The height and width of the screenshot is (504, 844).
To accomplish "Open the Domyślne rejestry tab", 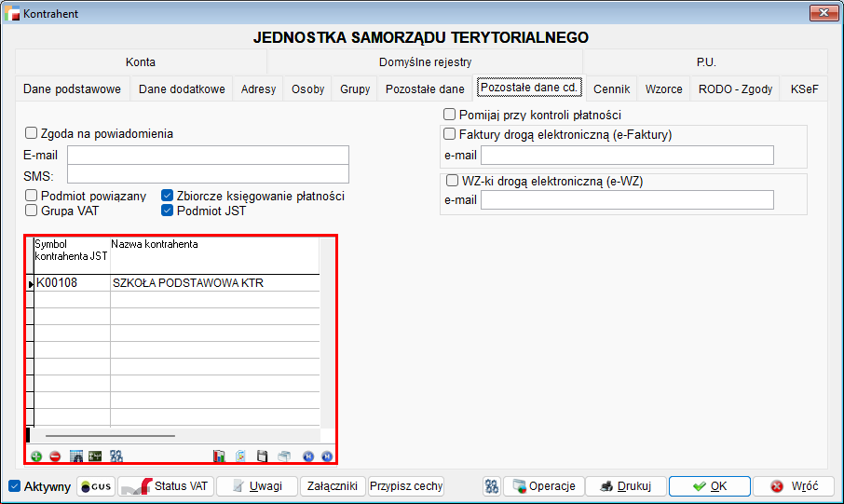I will point(425,62).
